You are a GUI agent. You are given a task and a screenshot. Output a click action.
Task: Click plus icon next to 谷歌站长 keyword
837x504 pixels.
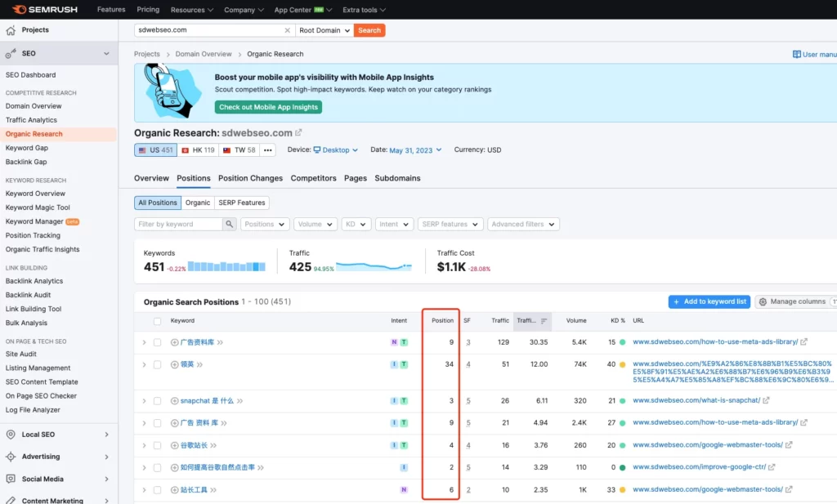[x=175, y=445]
